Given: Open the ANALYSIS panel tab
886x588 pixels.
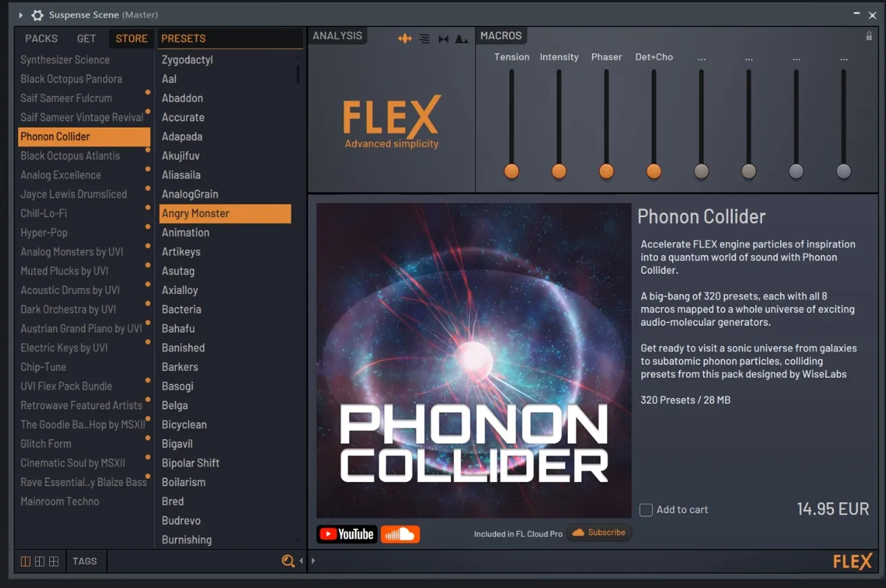Looking at the screenshot, I should 337,36.
